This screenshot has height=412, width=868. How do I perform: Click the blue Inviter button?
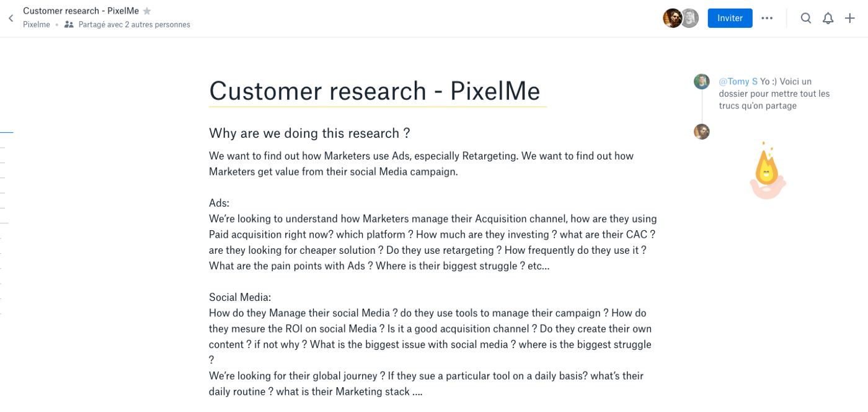click(x=730, y=18)
